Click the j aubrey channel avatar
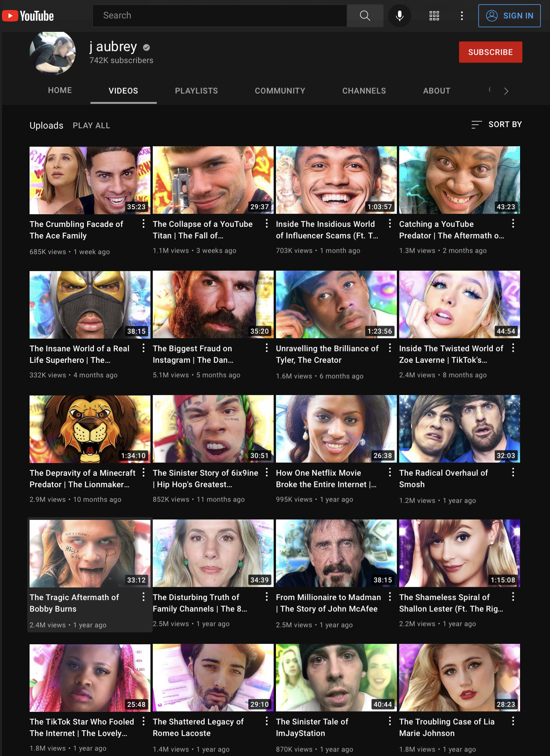The image size is (550, 756). point(53,53)
